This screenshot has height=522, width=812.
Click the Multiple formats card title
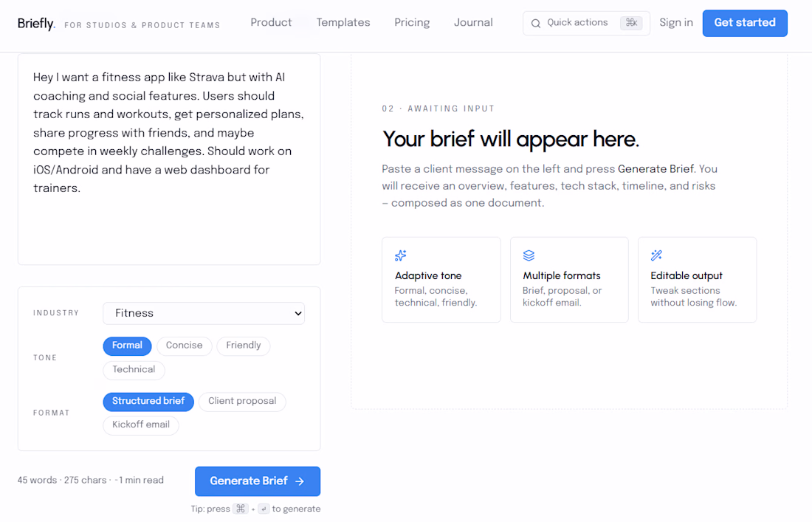pyautogui.click(x=561, y=276)
